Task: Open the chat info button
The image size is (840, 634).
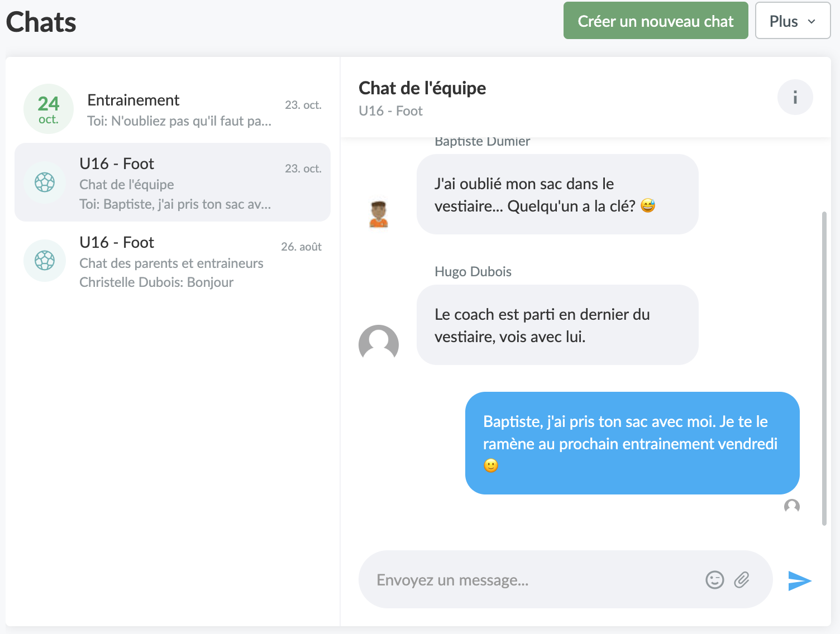Action: (x=795, y=98)
